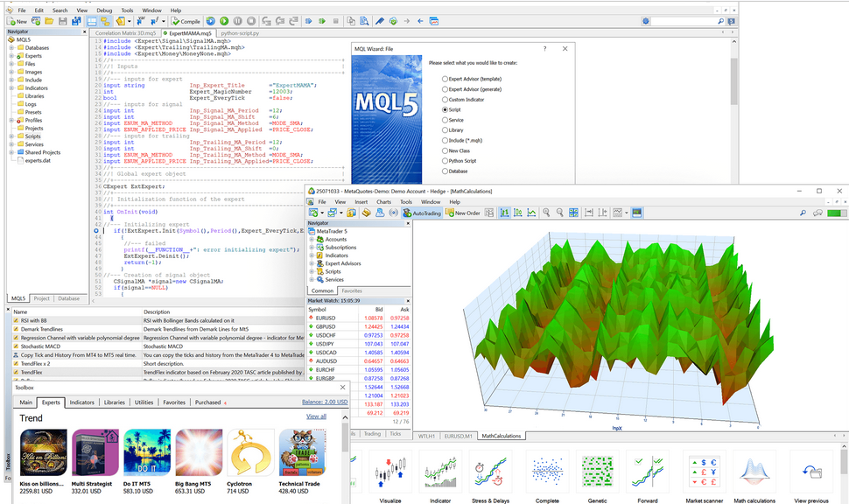
Task: Toggle the AutoTrading button in MetaTrader
Action: pos(422,213)
